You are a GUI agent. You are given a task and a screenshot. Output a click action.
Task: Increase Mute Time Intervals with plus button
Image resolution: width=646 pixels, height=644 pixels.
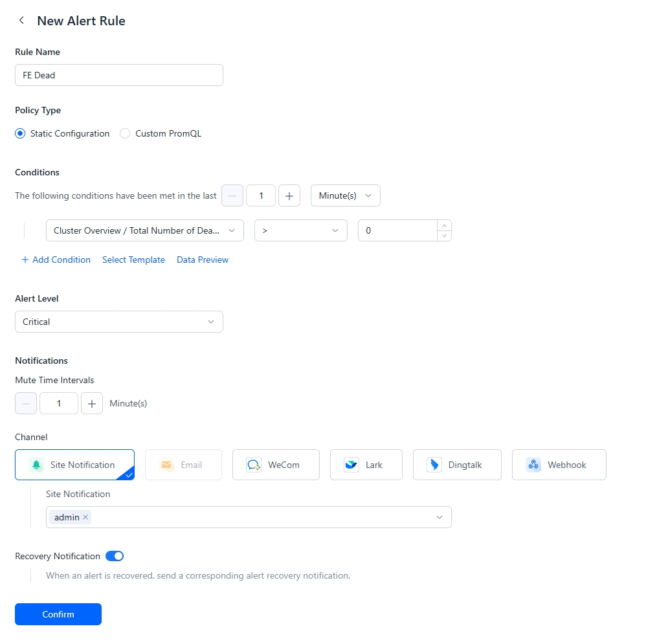tap(92, 403)
